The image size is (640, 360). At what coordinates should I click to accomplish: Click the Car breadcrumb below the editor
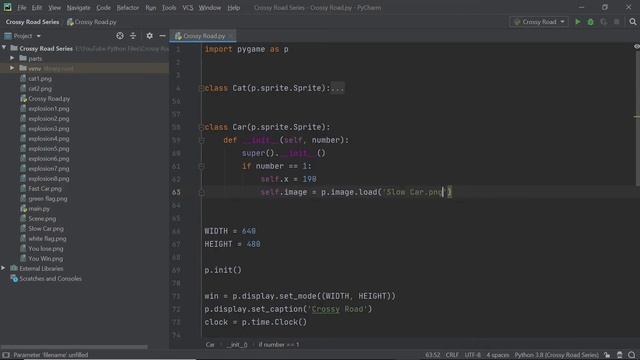(x=210, y=345)
